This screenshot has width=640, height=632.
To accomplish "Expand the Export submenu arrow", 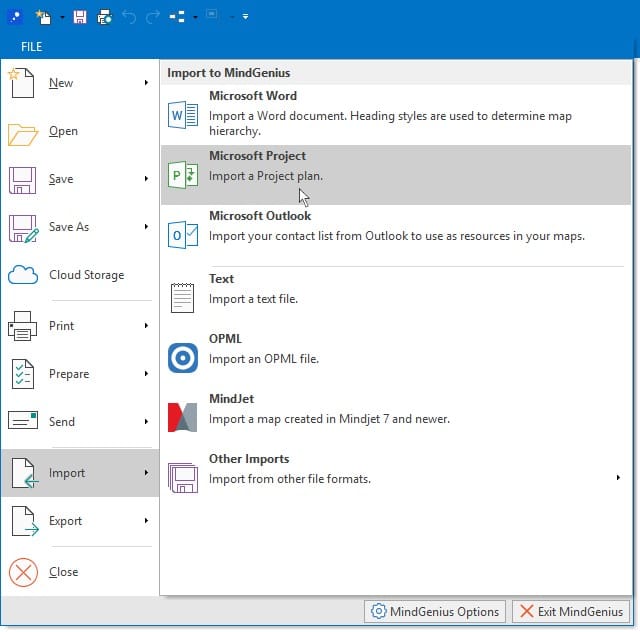I will (146, 521).
